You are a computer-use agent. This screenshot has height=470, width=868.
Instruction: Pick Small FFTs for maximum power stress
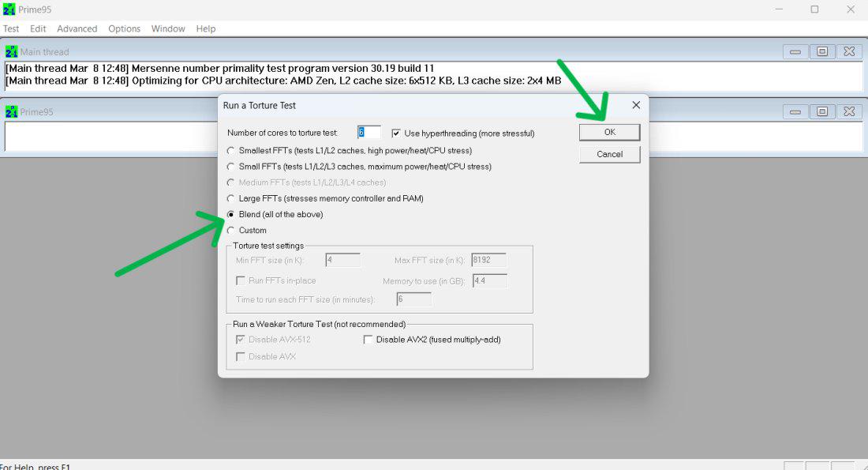point(230,167)
